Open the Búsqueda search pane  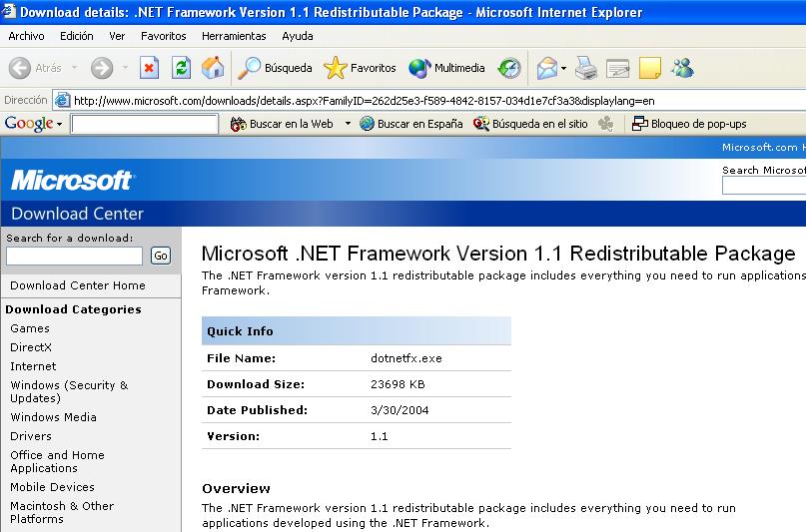click(275, 68)
